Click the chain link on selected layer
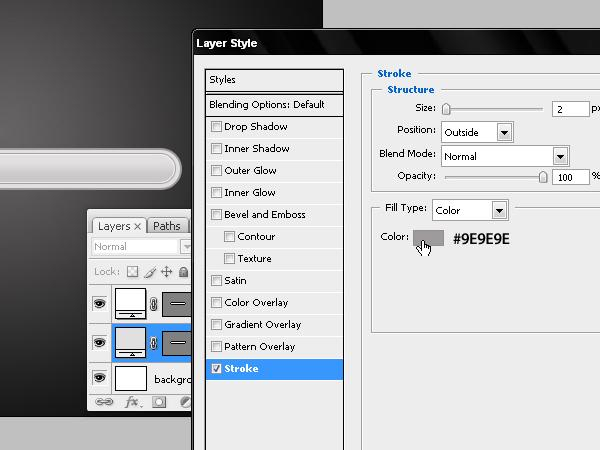 point(153,343)
